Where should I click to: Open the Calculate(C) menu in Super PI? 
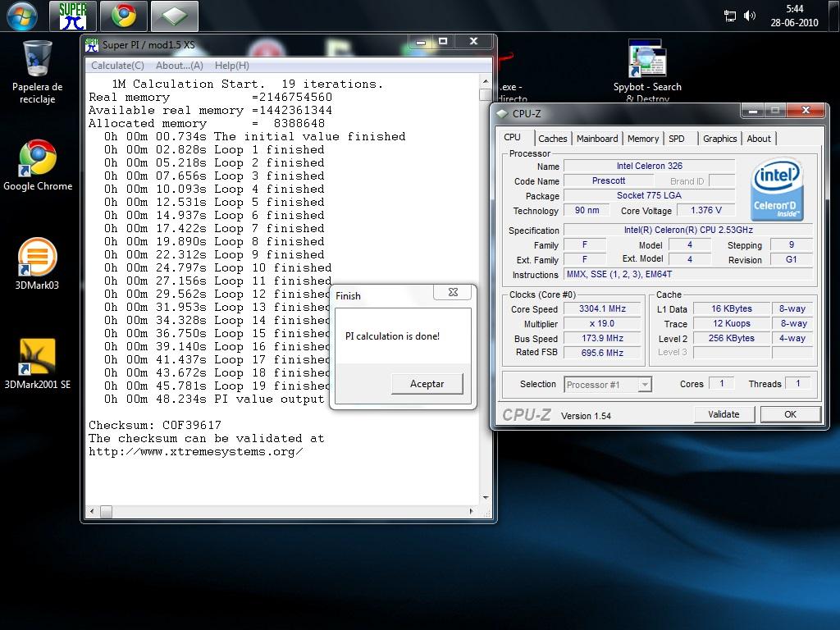117,66
